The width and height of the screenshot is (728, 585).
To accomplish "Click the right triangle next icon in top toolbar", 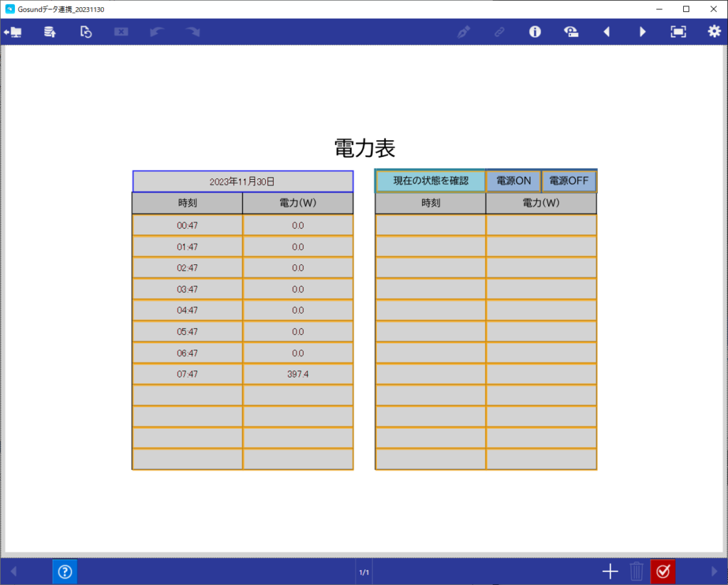I will (x=643, y=32).
